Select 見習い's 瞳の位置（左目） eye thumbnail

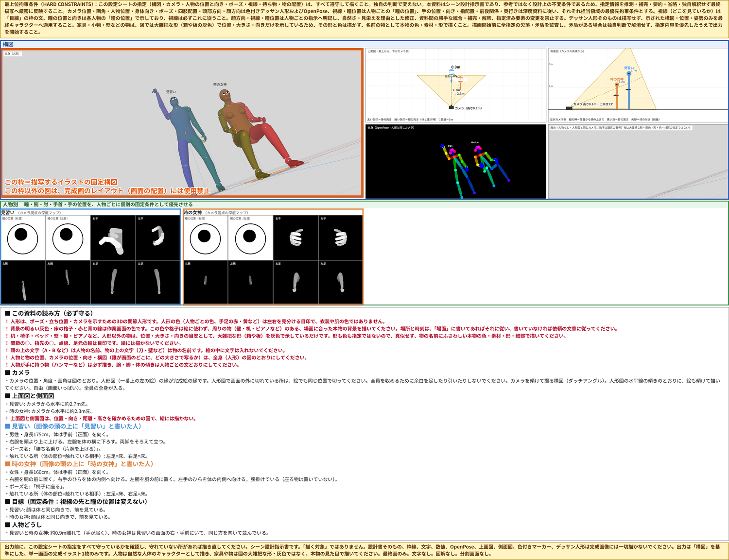(68, 237)
